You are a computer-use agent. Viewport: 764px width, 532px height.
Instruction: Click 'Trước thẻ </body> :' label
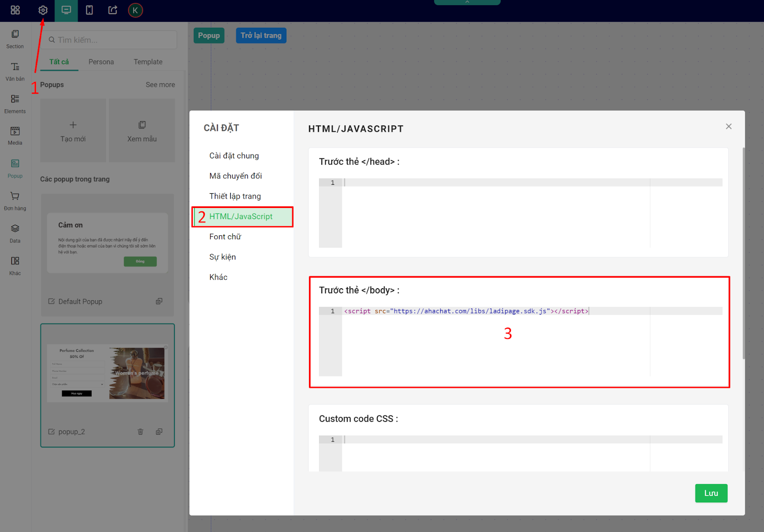click(x=359, y=290)
